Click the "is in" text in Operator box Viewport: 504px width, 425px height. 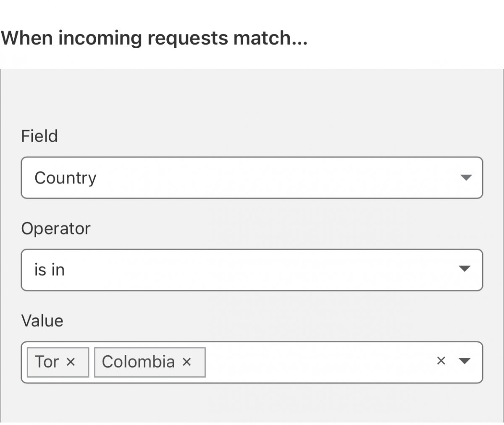point(50,270)
